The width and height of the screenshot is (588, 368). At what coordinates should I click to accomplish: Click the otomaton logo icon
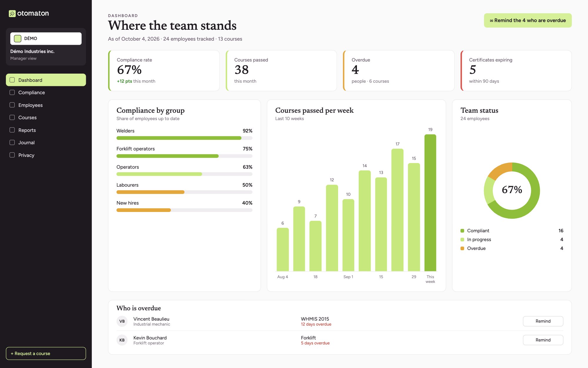point(12,14)
